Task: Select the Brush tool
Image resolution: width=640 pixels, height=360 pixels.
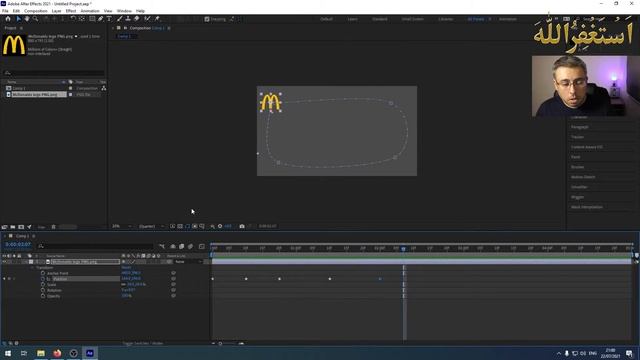Action: pos(120,19)
